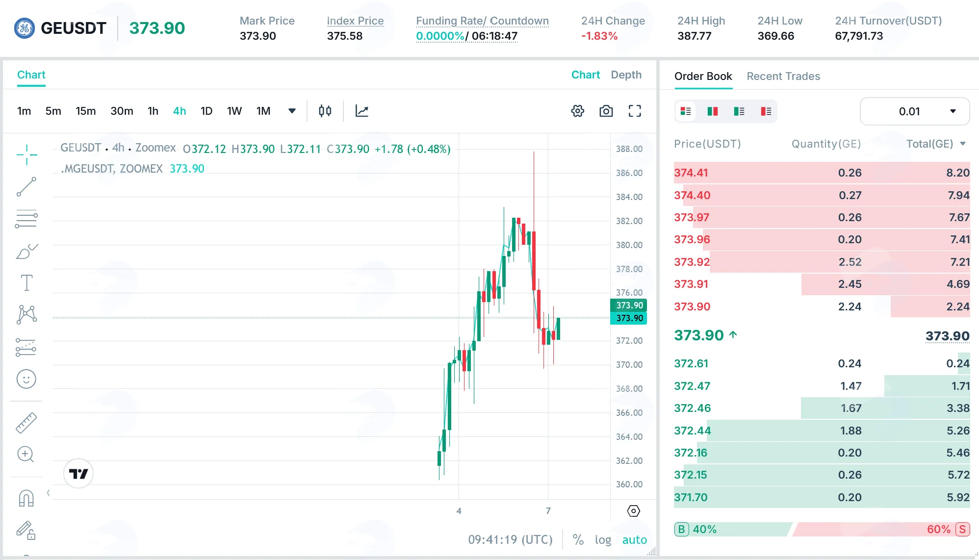Open the Index Price link
The height and width of the screenshot is (560, 979).
(355, 21)
